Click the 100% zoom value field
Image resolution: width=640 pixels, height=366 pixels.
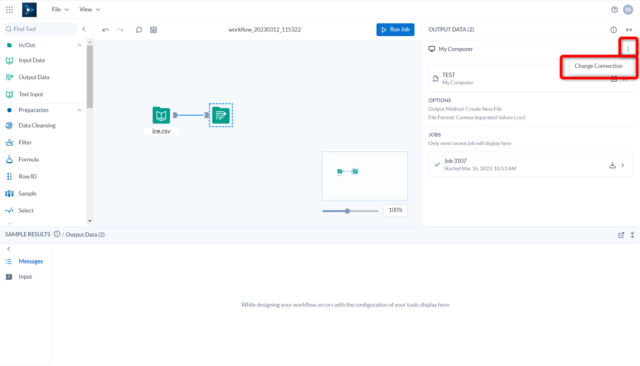click(x=395, y=210)
